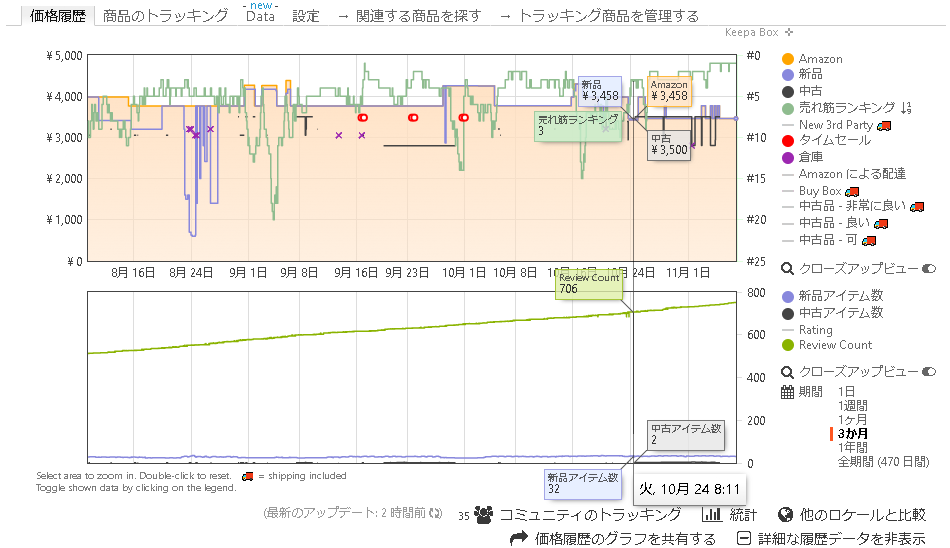
Task: Switch to 商品のトラッキング tab
Action: (x=165, y=16)
